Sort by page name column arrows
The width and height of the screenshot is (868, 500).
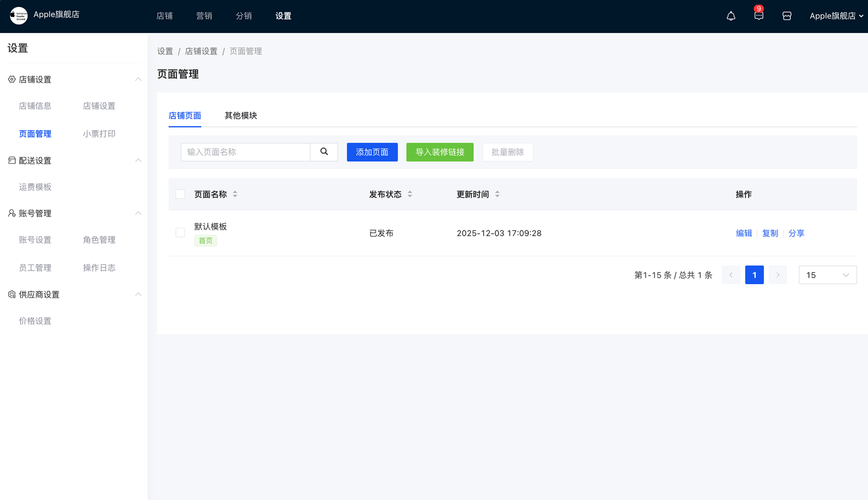pyautogui.click(x=235, y=194)
